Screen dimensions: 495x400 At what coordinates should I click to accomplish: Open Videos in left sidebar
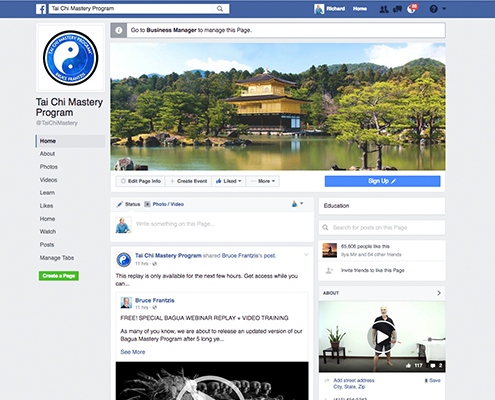48,180
